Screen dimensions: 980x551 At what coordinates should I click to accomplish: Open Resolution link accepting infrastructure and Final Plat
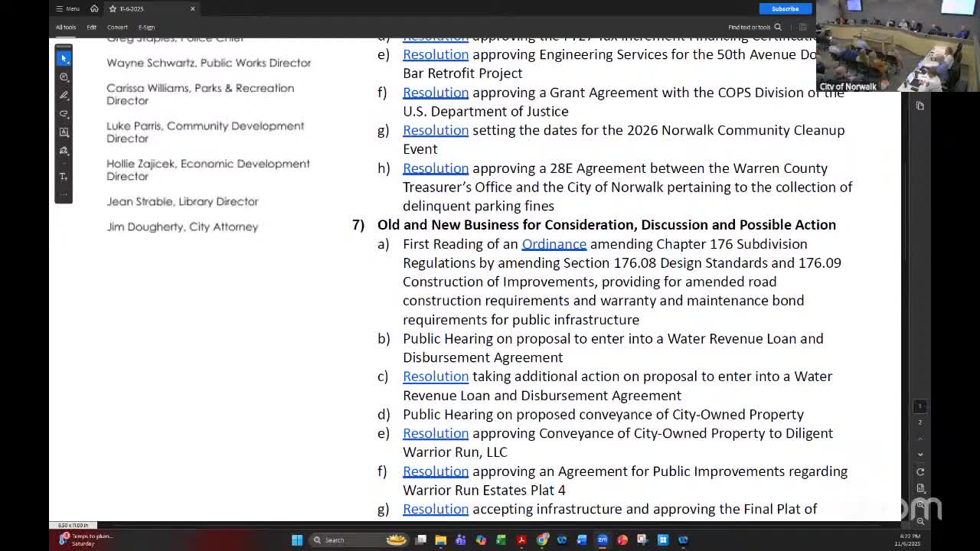click(436, 509)
